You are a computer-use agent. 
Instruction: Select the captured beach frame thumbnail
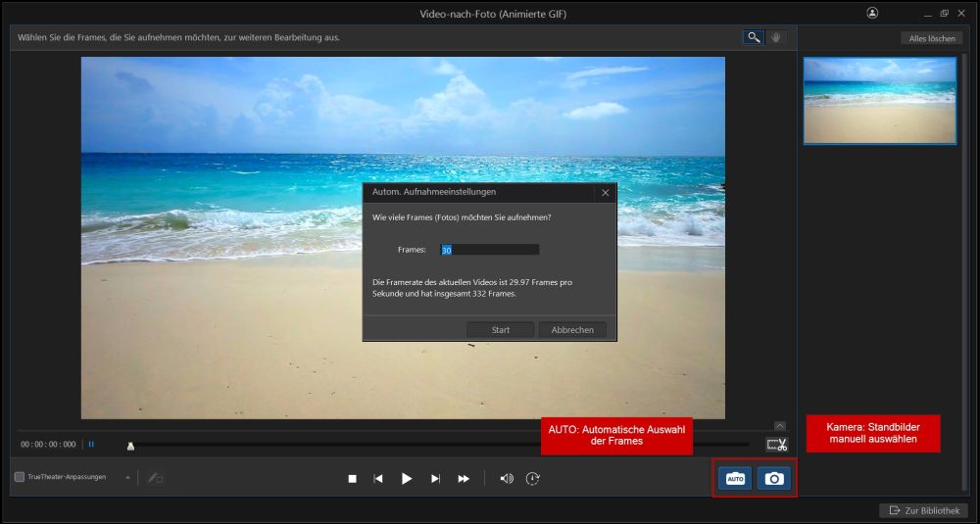tap(879, 101)
